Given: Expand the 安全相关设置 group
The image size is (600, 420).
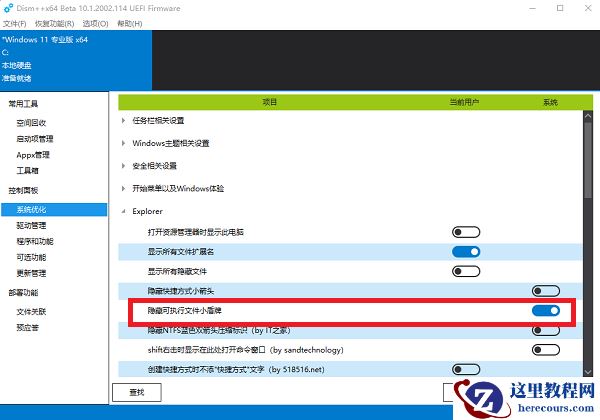Looking at the screenshot, I should [x=123, y=166].
